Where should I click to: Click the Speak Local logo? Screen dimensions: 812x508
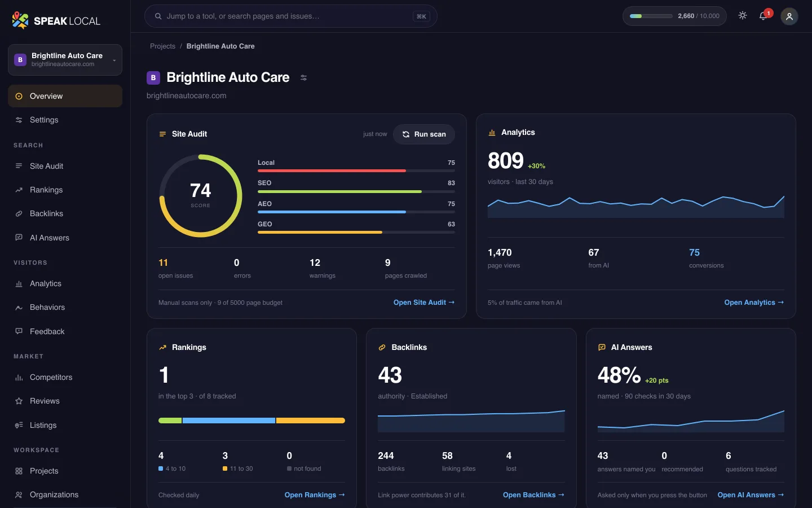pyautogui.click(x=56, y=21)
